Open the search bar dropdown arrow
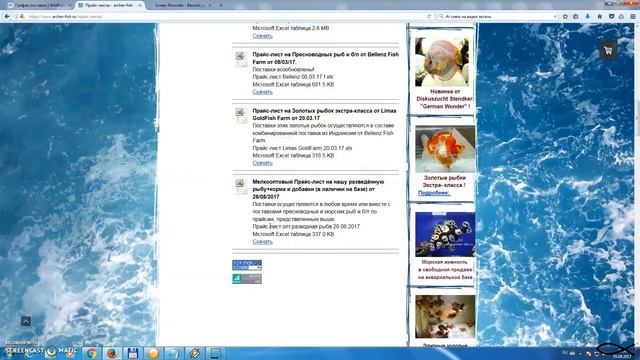The height and width of the screenshot is (360, 640). [555, 16]
